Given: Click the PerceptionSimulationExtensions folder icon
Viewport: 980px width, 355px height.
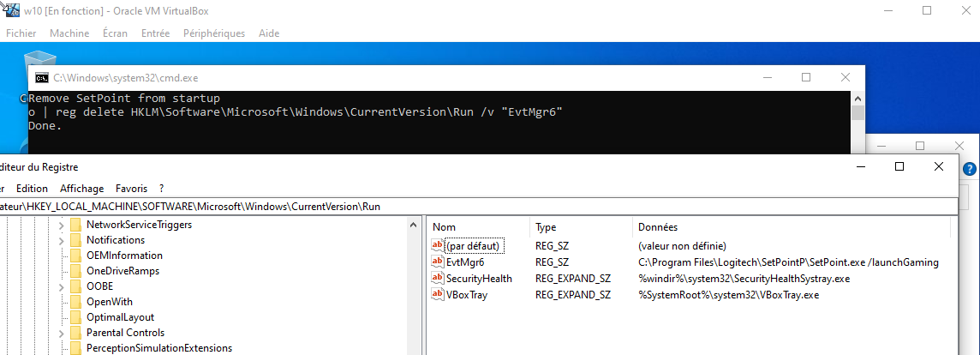Looking at the screenshot, I should [75, 348].
